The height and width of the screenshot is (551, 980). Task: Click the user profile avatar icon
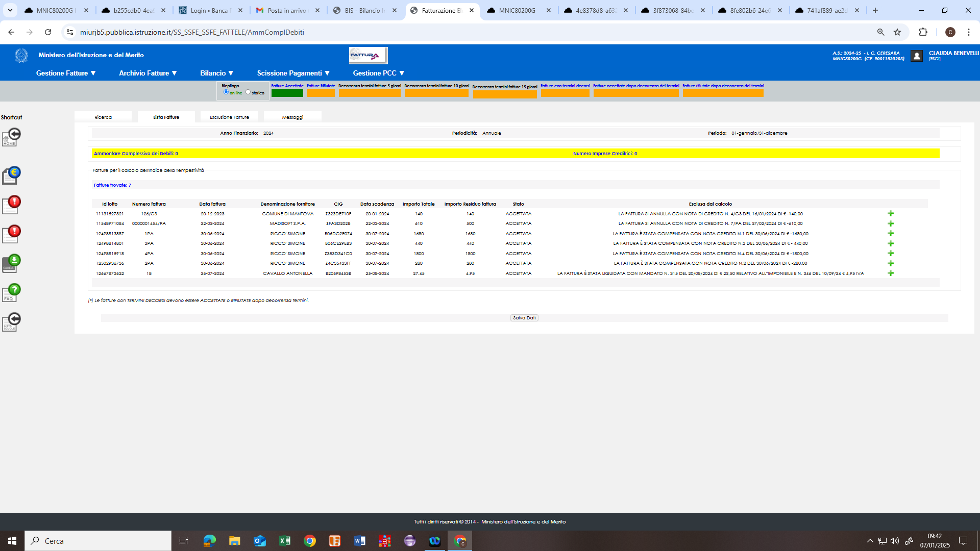click(x=916, y=56)
